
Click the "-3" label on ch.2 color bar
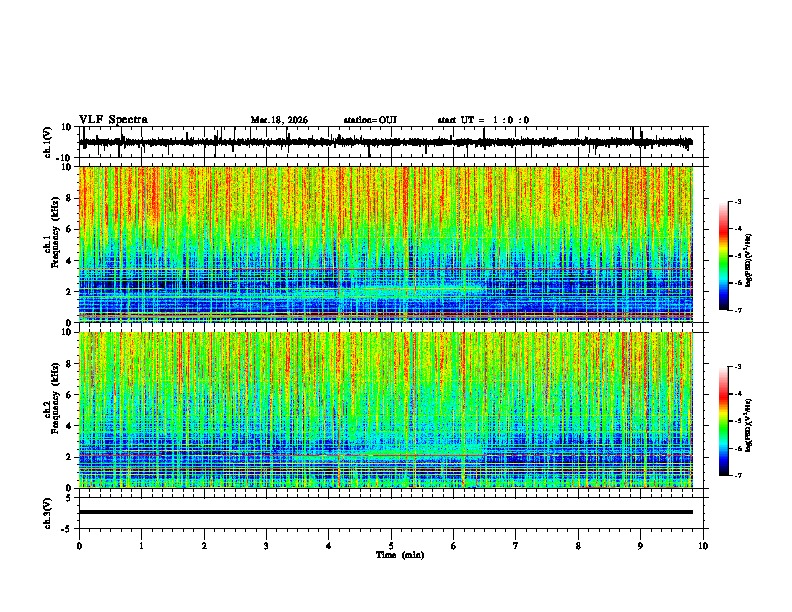(738, 367)
